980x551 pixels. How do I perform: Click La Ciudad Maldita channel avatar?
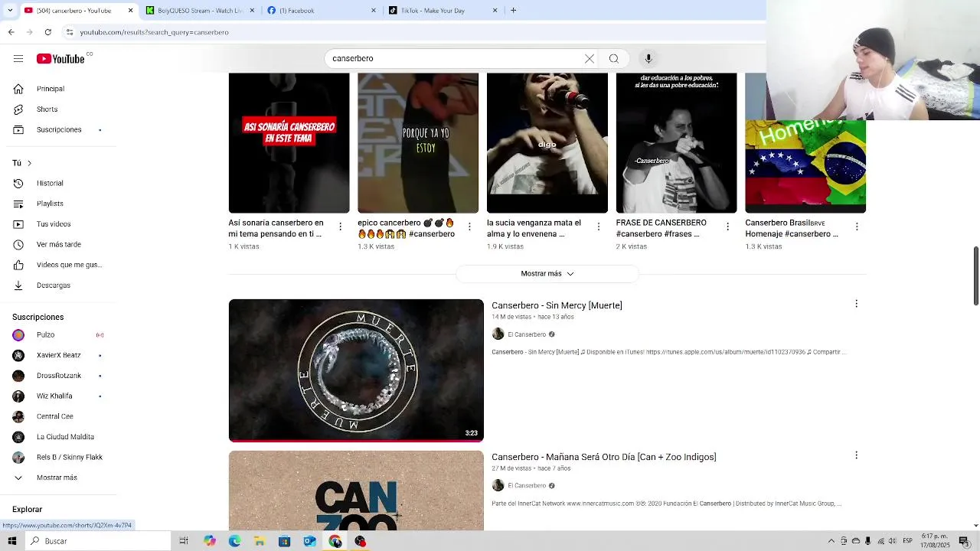18,437
